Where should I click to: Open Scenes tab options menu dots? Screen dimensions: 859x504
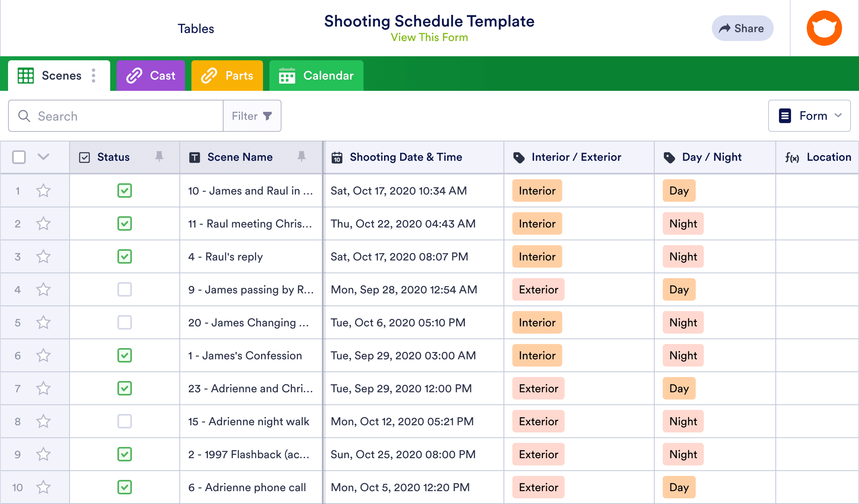(x=94, y=76)
